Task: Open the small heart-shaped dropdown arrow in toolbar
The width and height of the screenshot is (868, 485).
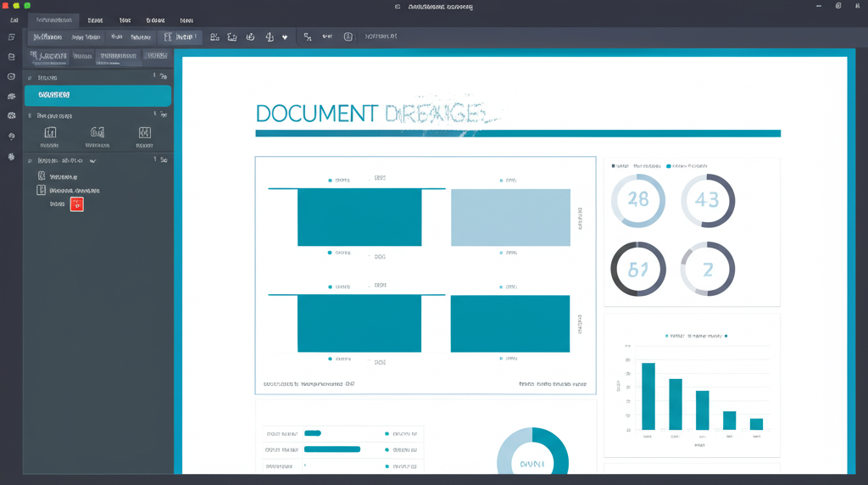Action: pyautogui.click(x=285, y=37)
